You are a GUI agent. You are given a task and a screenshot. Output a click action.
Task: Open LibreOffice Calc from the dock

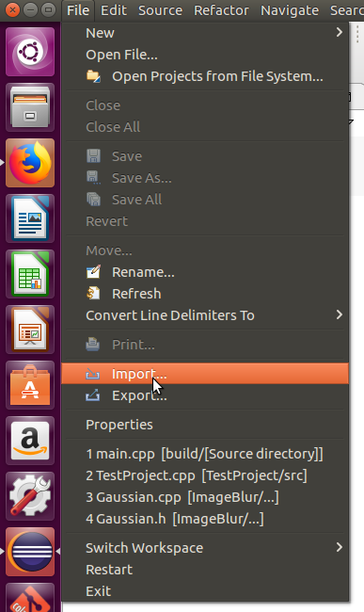[x=30, y=274]
